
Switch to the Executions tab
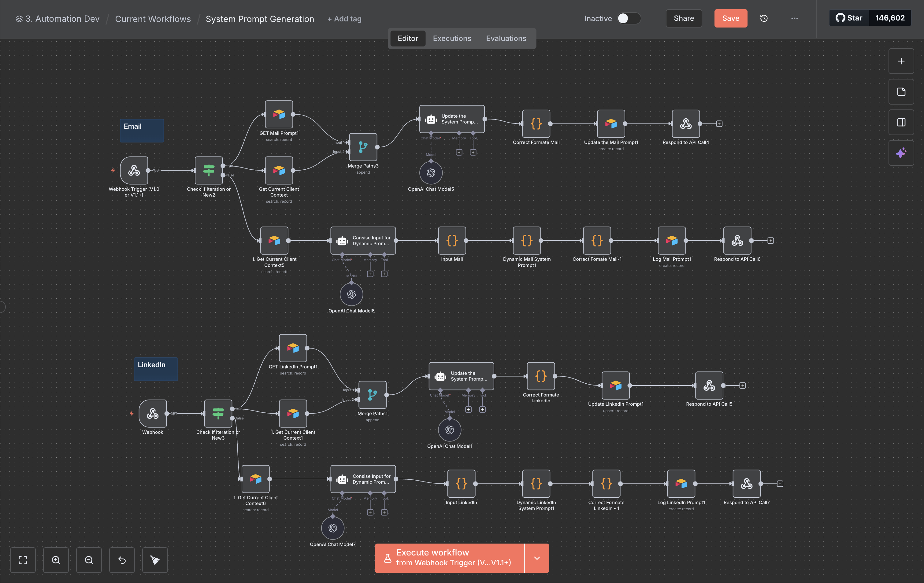tap(452, 38)
